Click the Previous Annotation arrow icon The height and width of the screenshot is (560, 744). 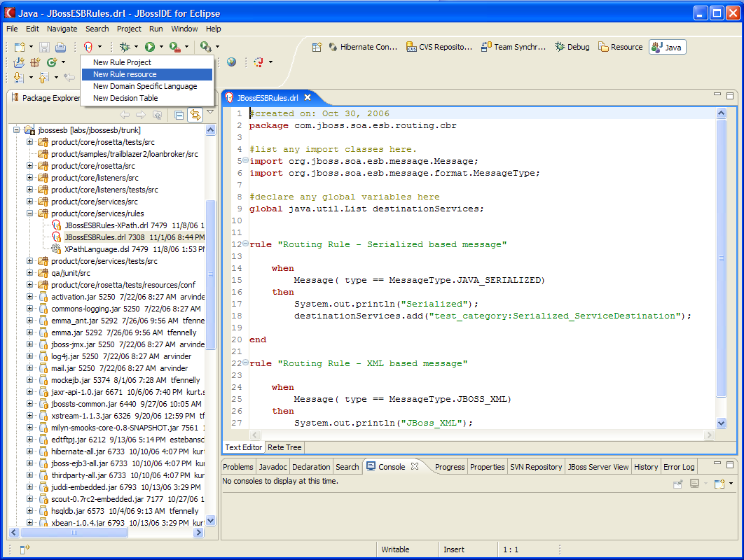43,77
